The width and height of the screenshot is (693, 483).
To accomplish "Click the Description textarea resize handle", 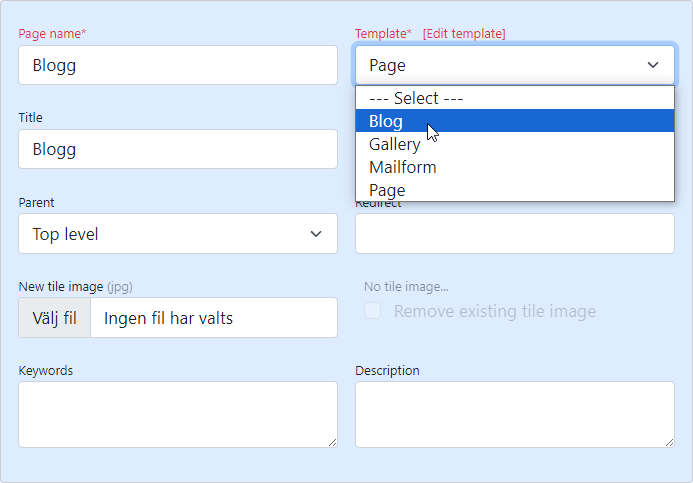I will click(x=668, y=441).
